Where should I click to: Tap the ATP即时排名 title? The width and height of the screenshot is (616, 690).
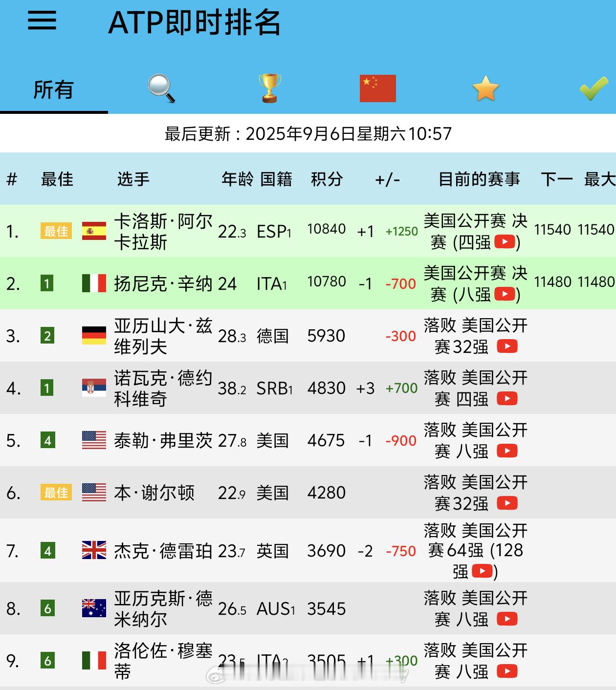click(x=195, y=22)
